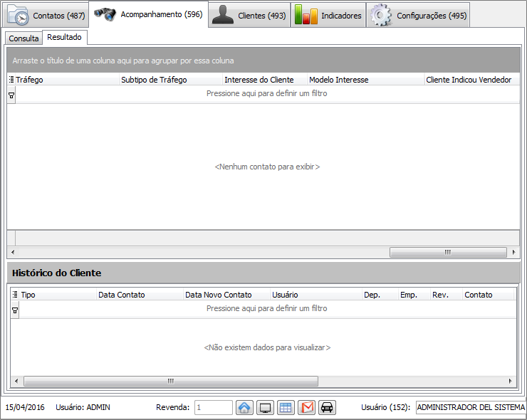
Task: Click the Rev. column header
Action: tap(447, 295)
